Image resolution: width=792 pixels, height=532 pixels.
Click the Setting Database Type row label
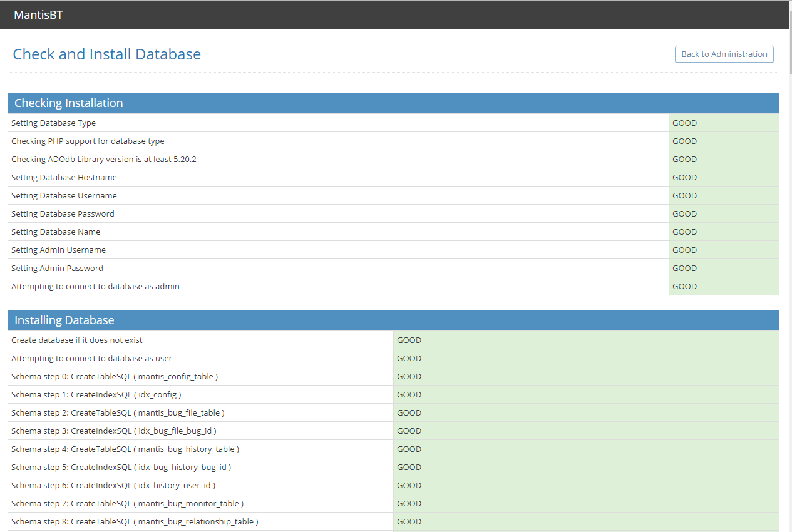pos(54,123)
